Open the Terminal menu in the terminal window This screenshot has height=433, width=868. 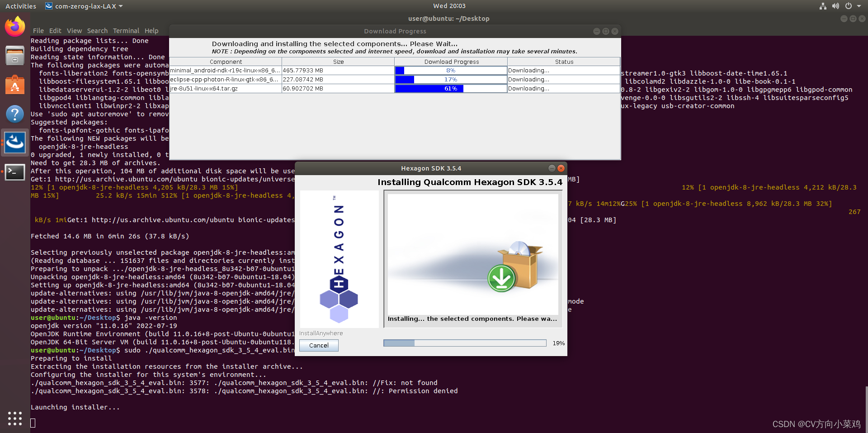126,30
